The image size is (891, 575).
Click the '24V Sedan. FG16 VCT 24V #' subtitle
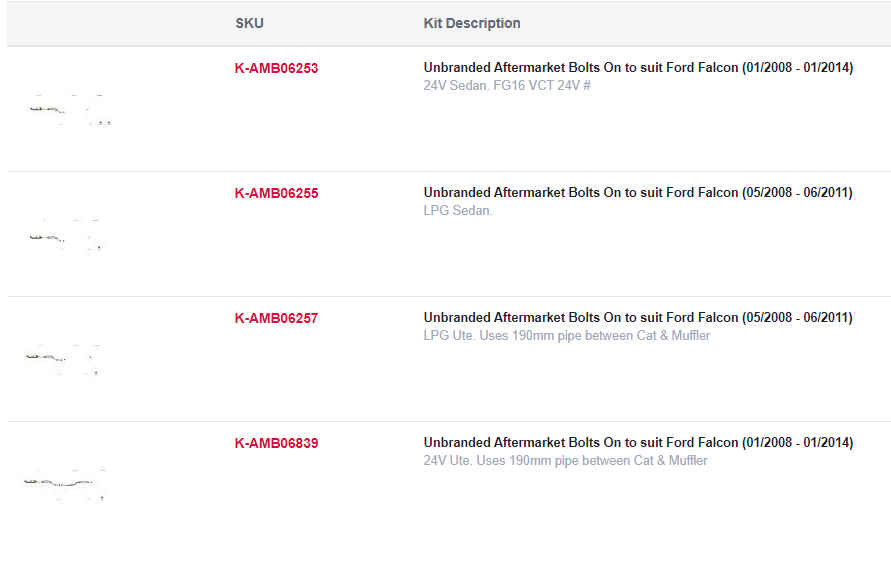pyautogui.click(x=507, y=86)
